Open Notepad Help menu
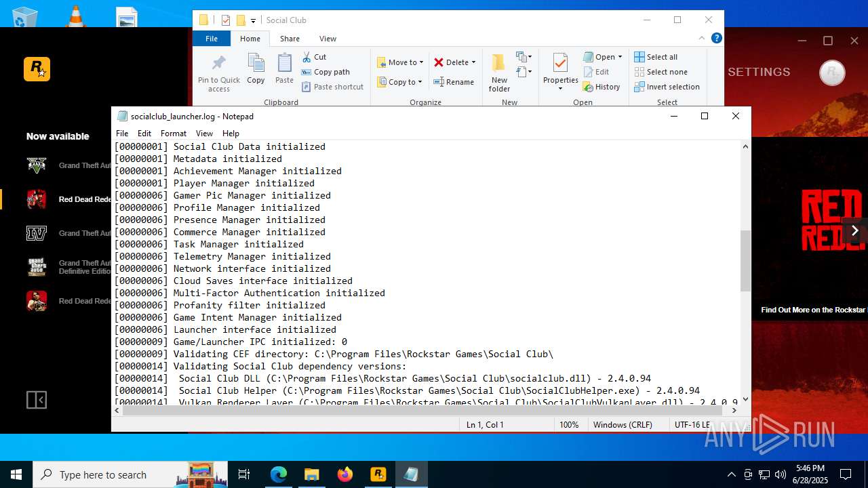The image size is (868, 488). coord(231,134)
